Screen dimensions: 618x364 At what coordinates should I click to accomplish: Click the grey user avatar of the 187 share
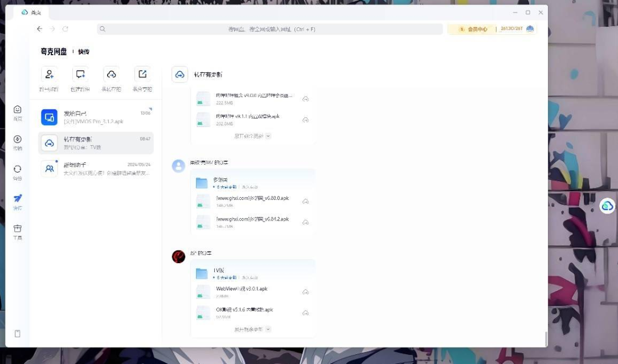click(x=178, y=166)
